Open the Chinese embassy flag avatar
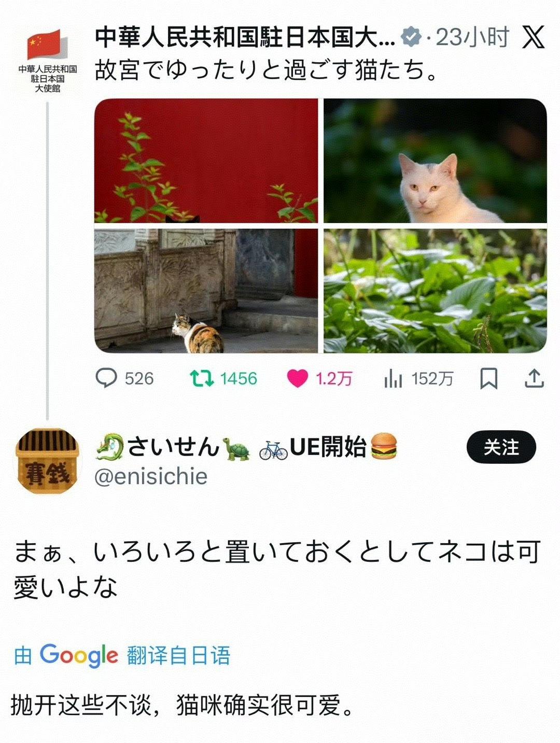The height and width of the screenshot is (743, 560). pyautogui.click(x=47, y=60)
